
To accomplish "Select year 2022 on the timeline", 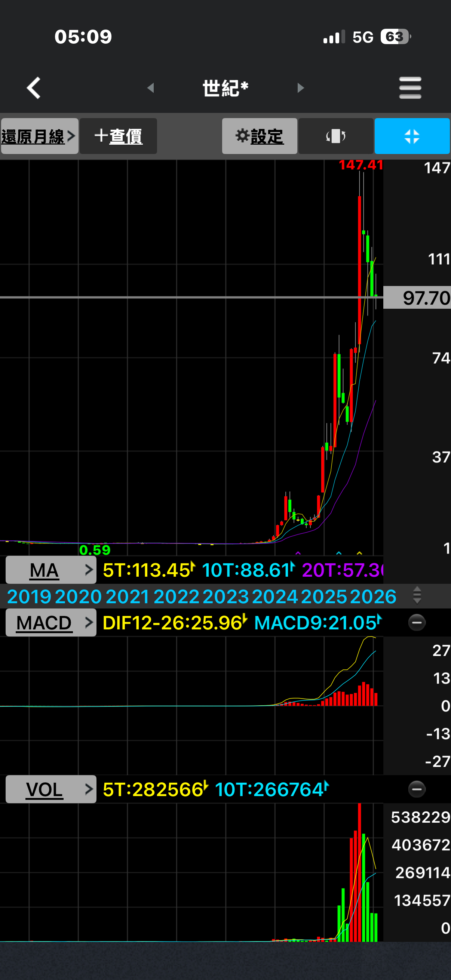I will click(176, 596).
